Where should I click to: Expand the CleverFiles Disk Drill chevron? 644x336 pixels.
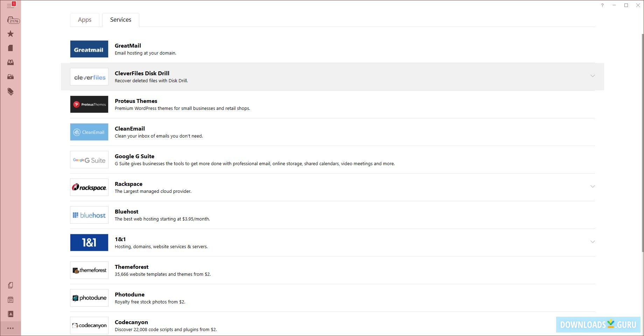pyautogui.click(x=593, y=76)
